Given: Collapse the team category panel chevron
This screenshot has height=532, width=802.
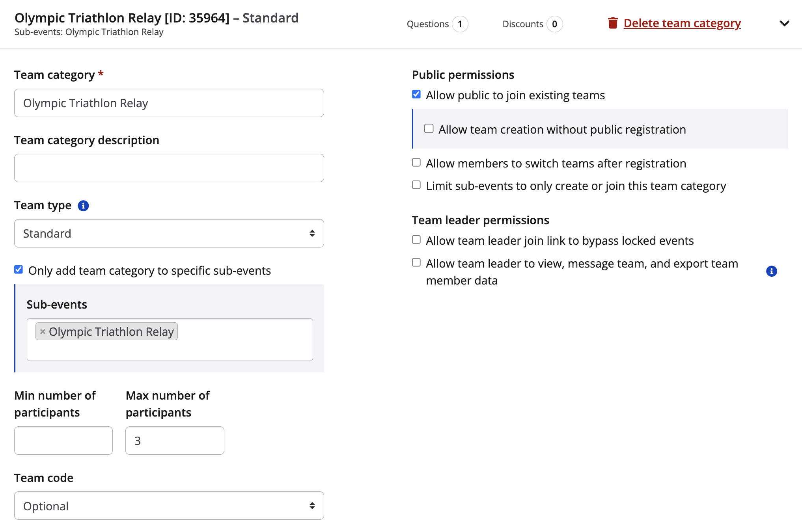Looking at the screenshot, I should [784, 24].
